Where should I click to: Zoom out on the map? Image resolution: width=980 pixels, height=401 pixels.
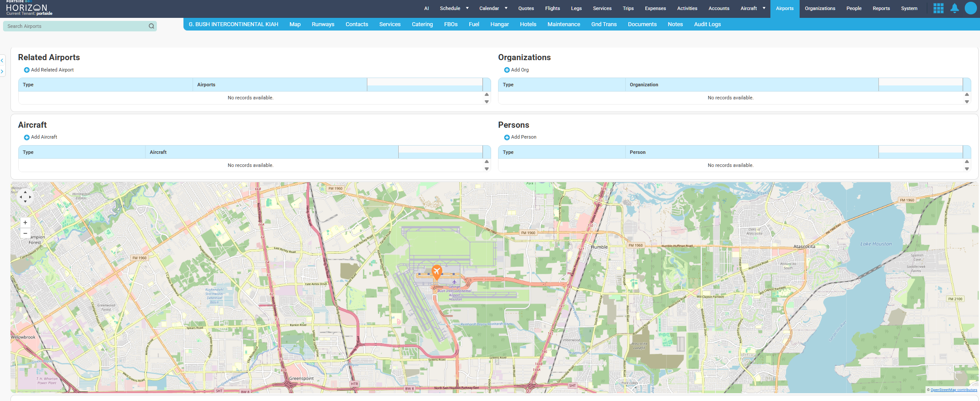coord(25,234)
